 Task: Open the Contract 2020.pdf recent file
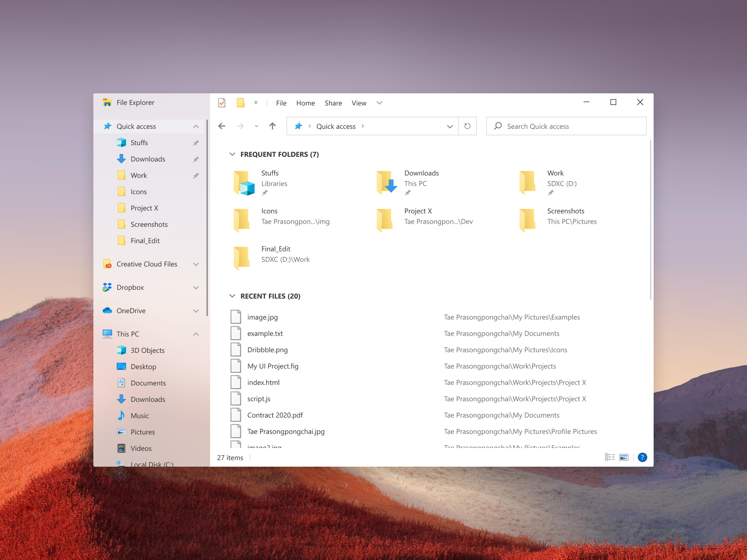click(275, 415)
